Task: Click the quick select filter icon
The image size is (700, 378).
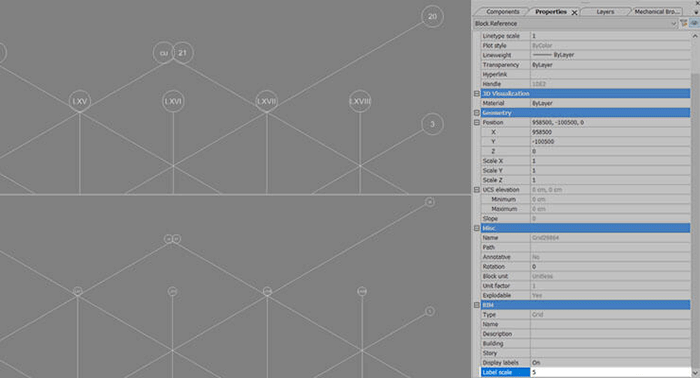Action: (x=683, y=23)
